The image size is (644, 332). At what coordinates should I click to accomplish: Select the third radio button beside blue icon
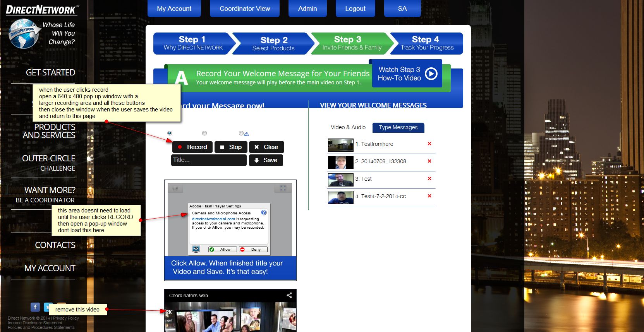(241, 133)
